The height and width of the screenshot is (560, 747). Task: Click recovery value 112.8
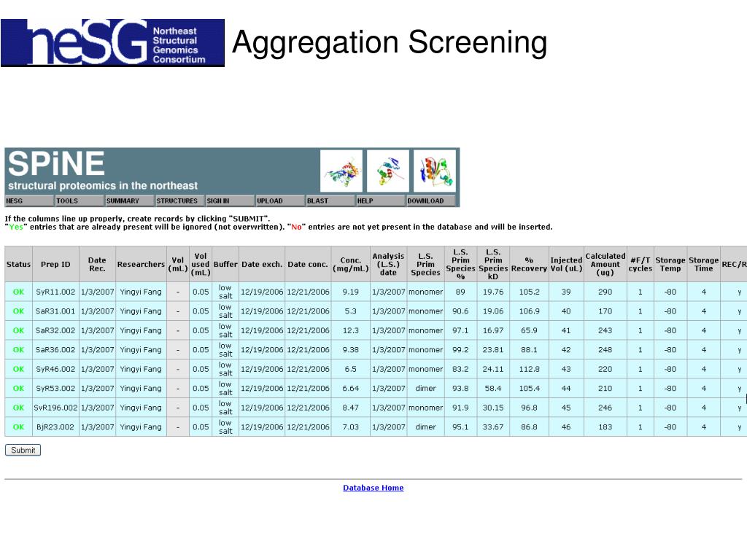529,369
